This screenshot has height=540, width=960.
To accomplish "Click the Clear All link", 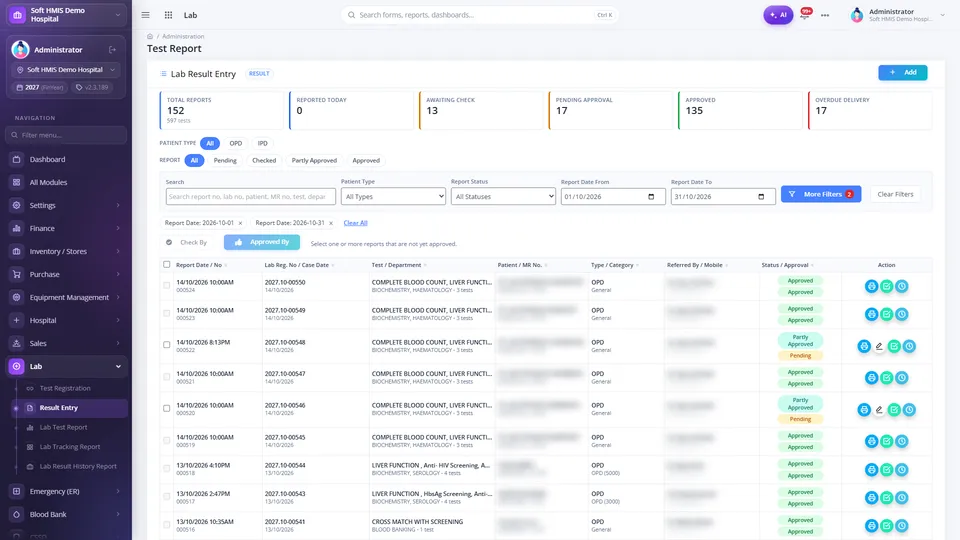I will point(355,223).
